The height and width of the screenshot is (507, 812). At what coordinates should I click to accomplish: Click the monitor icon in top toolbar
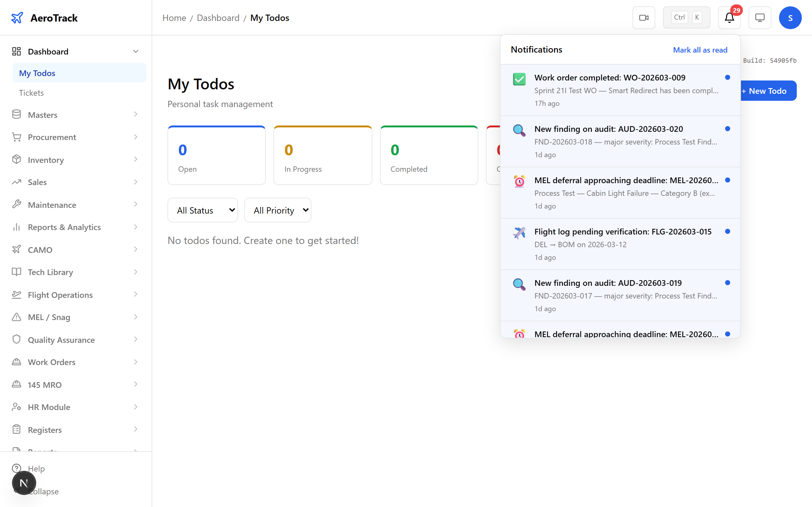tap(760, 17)
